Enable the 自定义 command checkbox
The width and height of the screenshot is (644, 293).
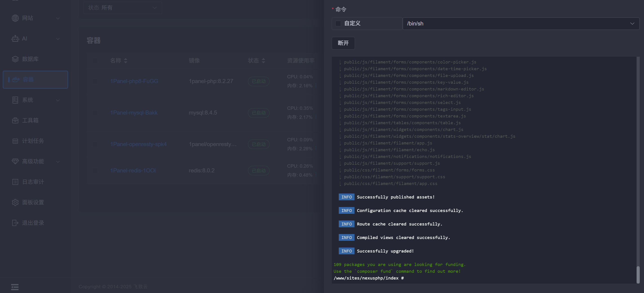pyautogui.click(x=338, y=24)
